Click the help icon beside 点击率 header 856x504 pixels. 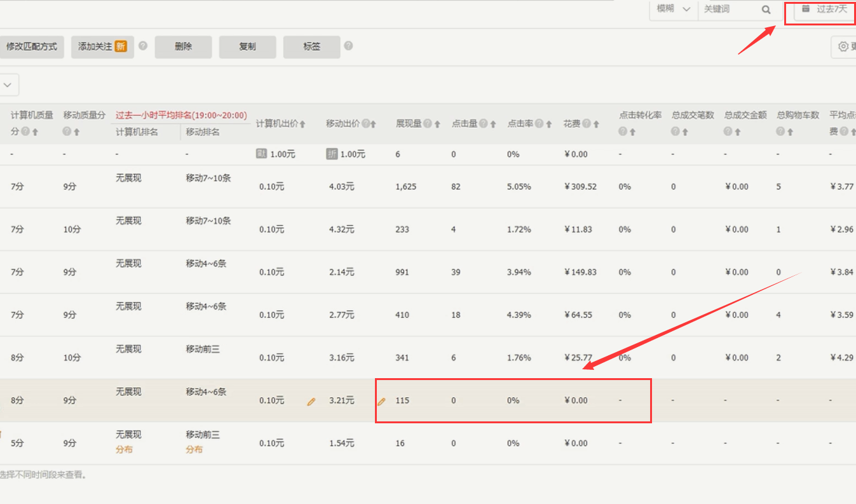[x=539, y=124]
